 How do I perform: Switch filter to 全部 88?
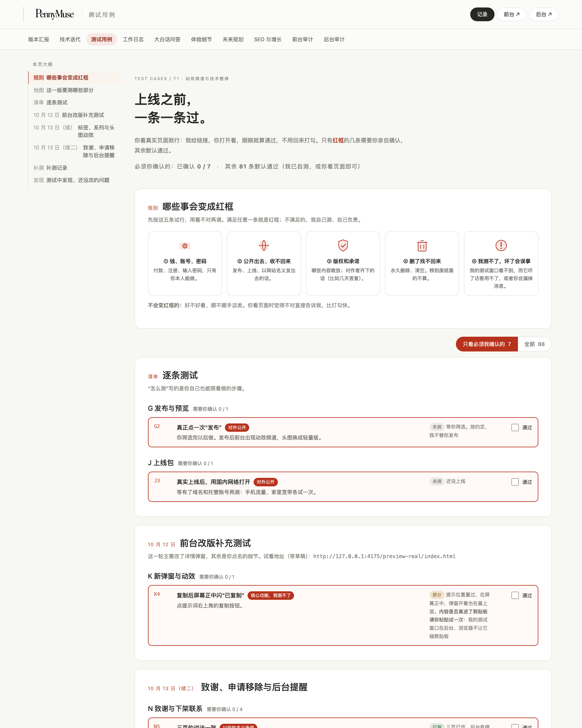[535, 344]
